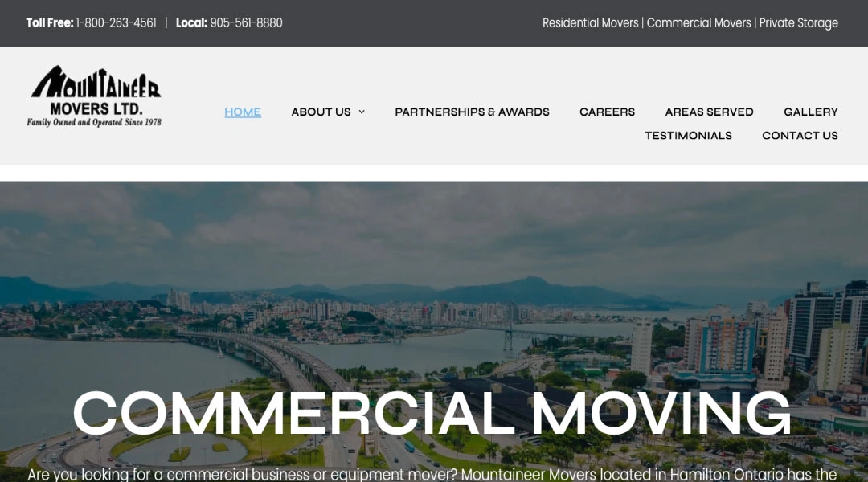Browse the GALLERY page
Screen dimensions: 868x482
click(x=810, y=112)
